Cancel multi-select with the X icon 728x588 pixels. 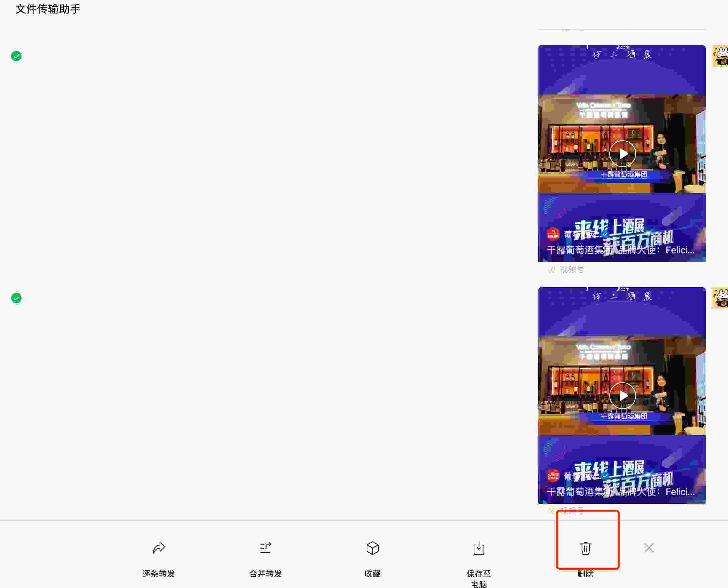tap(649, 548)
